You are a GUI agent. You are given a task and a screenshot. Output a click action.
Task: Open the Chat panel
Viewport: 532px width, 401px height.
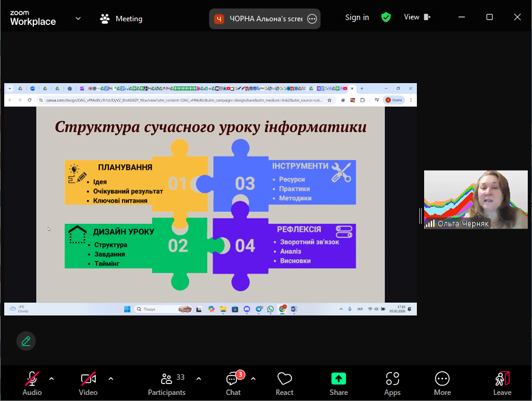(x=233, y=383)
